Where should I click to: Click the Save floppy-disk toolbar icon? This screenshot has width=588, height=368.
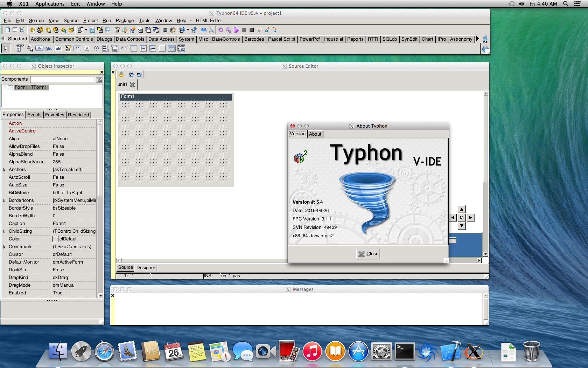click(92, 30)
